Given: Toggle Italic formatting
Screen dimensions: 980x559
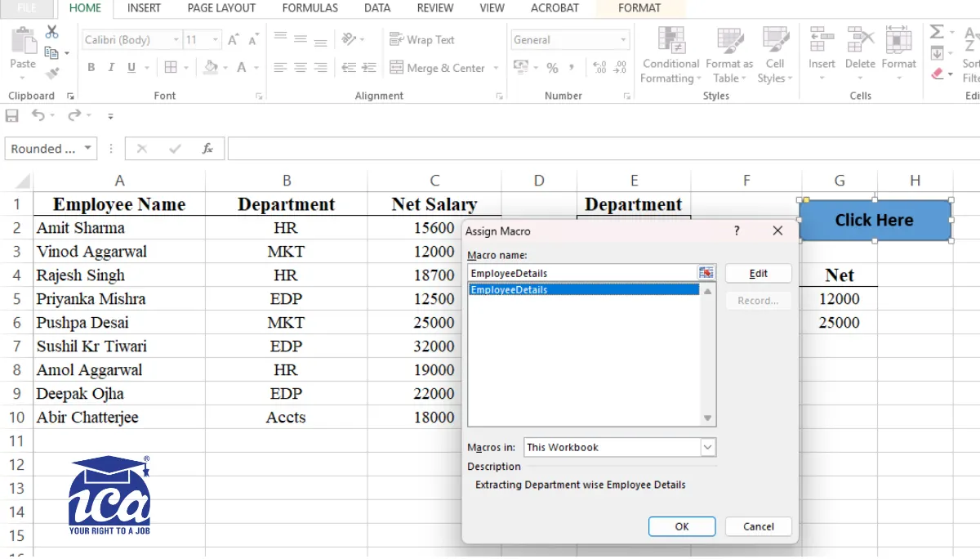Looking at the screenshot, I should click(112, 68).
